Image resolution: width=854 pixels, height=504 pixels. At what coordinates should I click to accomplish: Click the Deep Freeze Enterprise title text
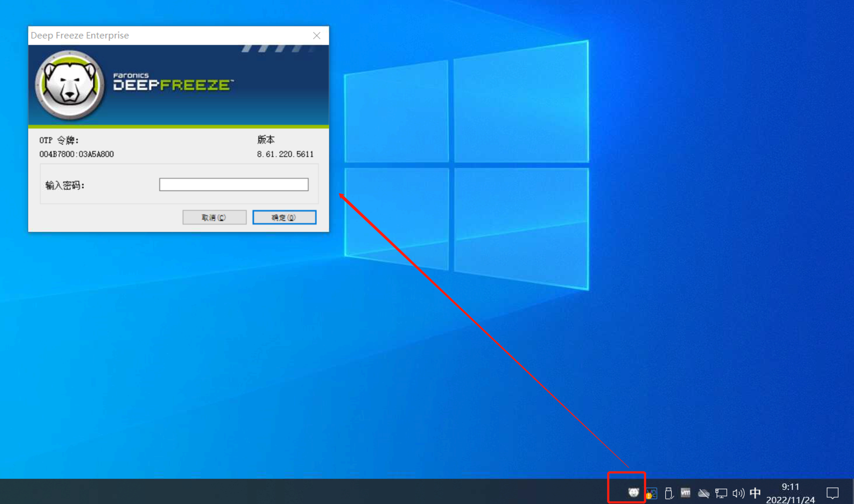tap(80, 35)
